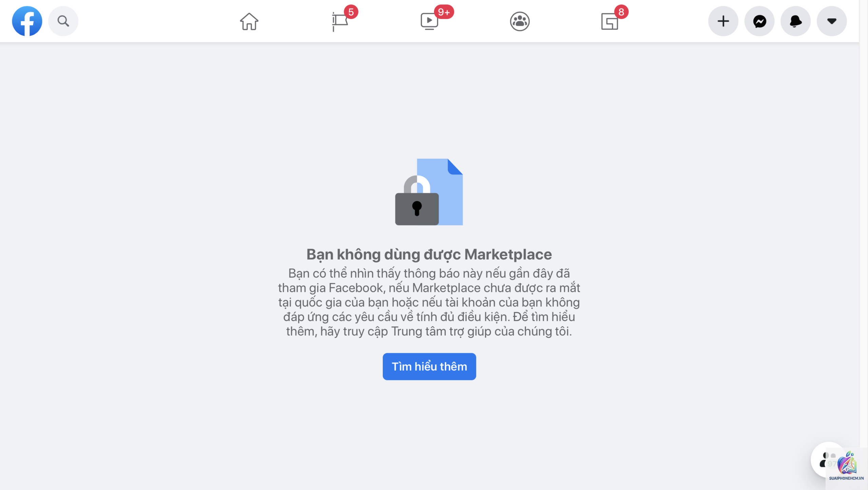Open the Facebook logo home link

tap(27, 21)
